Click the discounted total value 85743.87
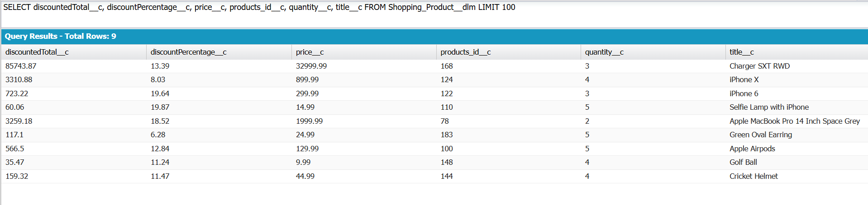Screen dimensions: 868x205 click(x=21, y=66)
